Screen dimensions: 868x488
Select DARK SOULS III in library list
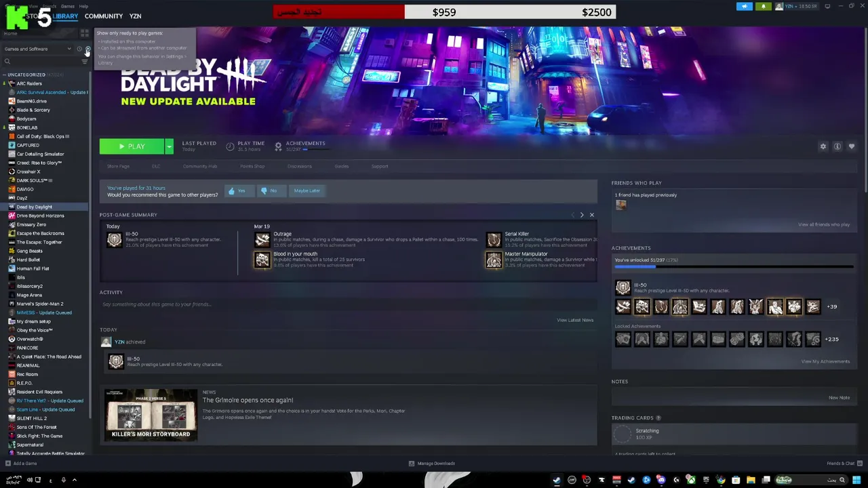(34, 180)
